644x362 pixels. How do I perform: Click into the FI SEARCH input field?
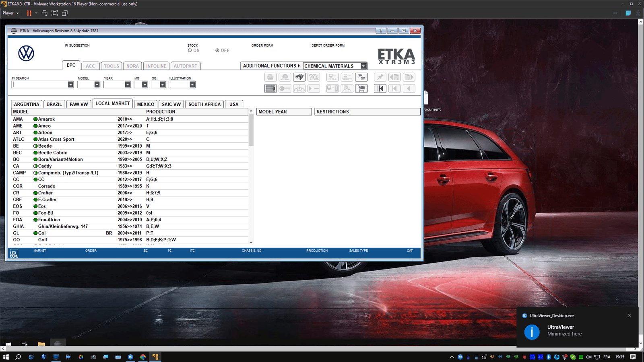[39, 84]
